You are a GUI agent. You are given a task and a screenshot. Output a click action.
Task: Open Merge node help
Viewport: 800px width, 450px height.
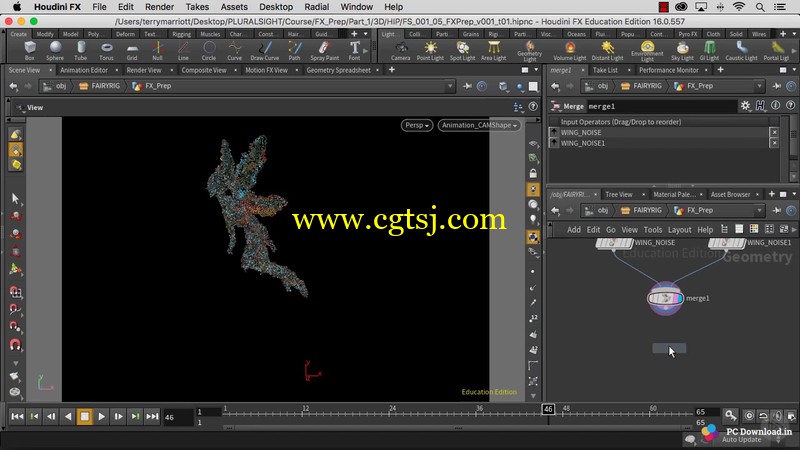click(x=790, y=106)
